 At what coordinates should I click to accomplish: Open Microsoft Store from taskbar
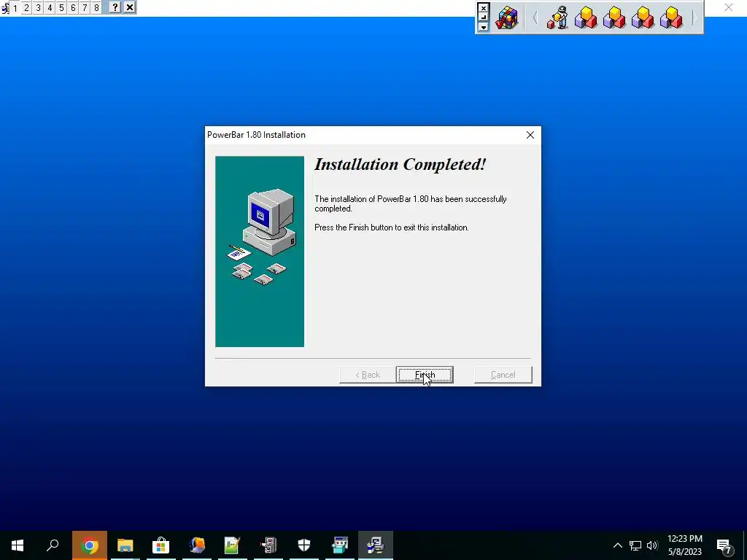pos(161,545)
